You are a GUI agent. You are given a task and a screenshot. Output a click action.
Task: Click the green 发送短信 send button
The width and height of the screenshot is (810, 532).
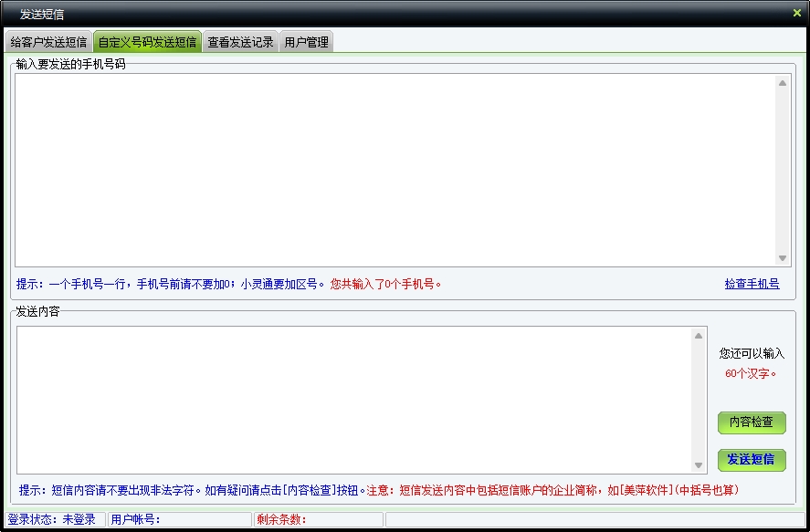(x=751, y=459)
